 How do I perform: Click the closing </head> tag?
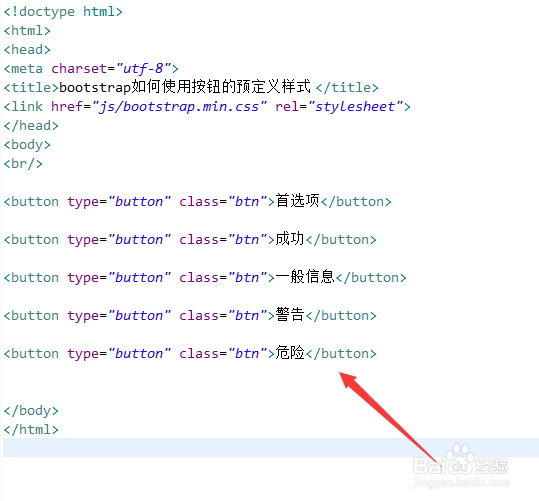point(31,126)
